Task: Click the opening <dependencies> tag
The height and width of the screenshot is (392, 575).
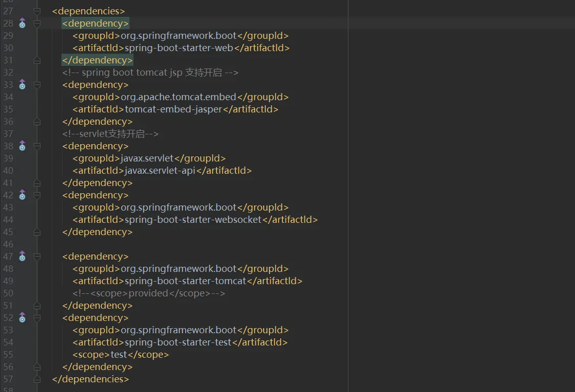Action: point(89,11)
